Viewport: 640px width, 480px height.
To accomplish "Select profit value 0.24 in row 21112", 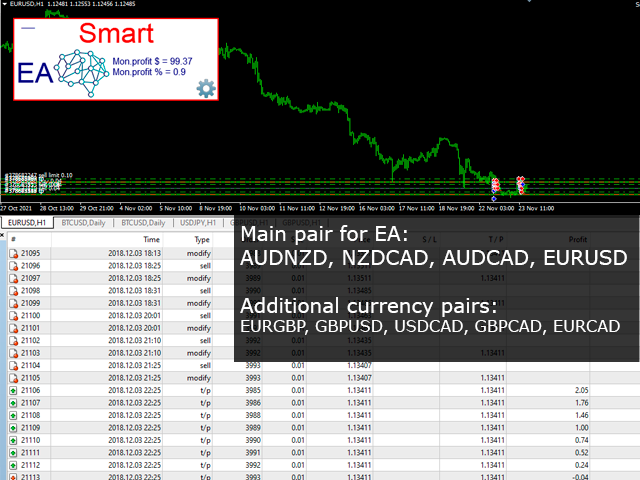I will [581, 465].
